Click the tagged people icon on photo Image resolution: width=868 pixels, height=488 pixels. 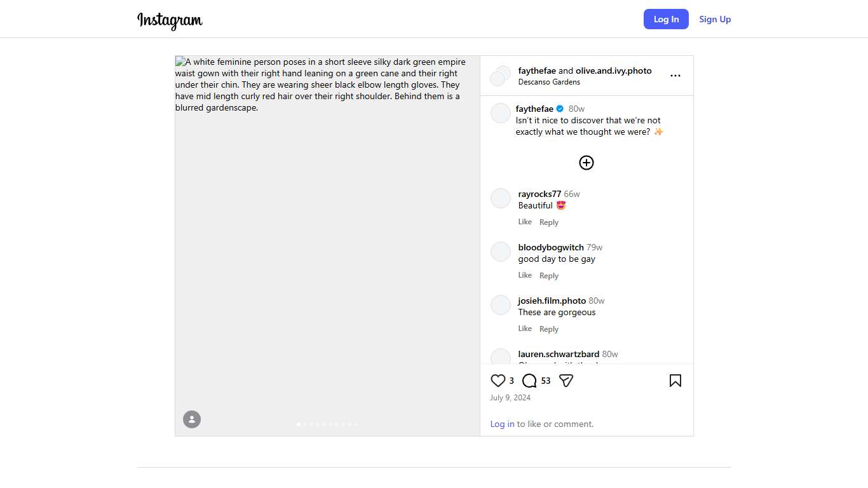pos(192,419)
